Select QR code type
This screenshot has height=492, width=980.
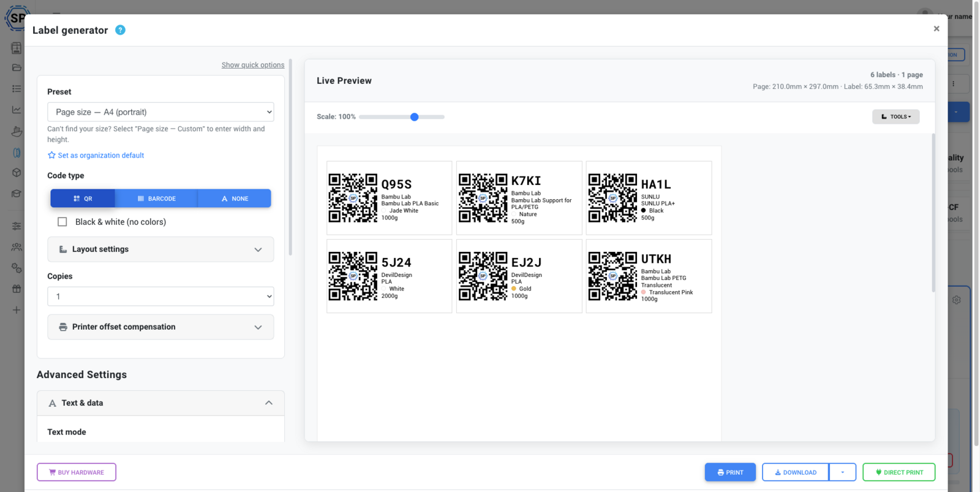(x=83, y=199)
